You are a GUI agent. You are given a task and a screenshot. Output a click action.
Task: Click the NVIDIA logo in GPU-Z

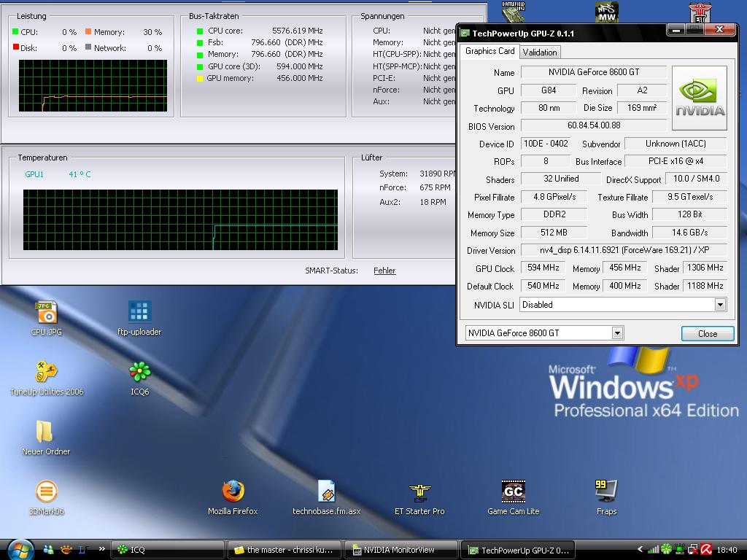coord(700,98)
